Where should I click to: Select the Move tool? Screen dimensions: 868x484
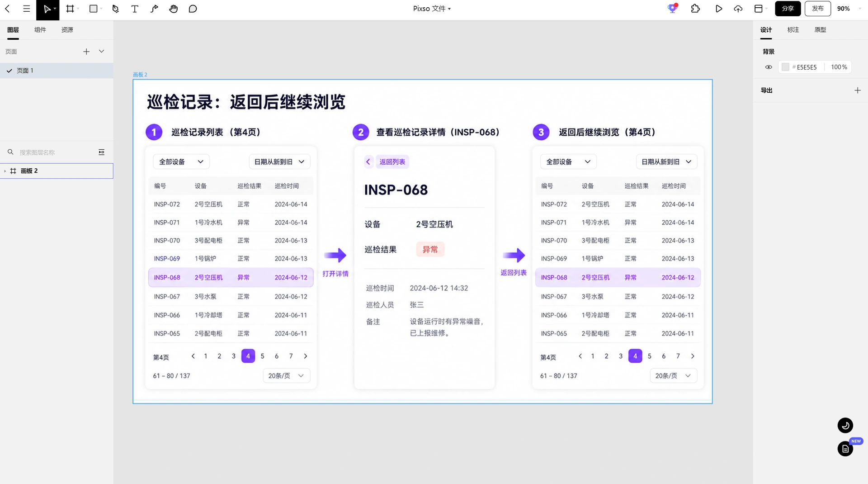(47, 9)
